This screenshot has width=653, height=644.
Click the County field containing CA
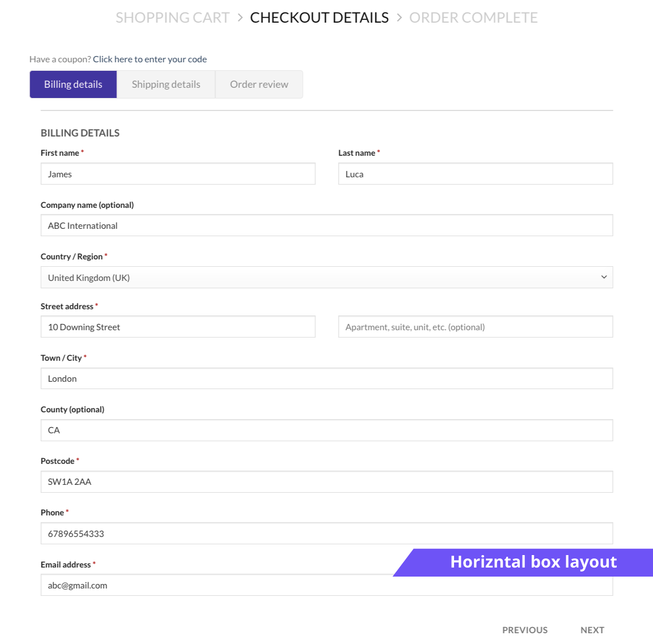tap(326, 430)
